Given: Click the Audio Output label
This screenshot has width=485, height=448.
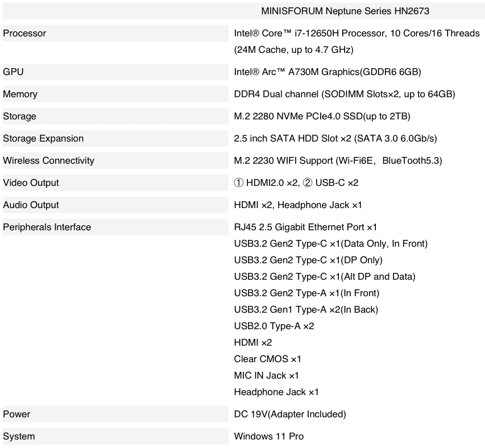Looking at the screenshot, I should pyautogui.click(x=31, y=205).
